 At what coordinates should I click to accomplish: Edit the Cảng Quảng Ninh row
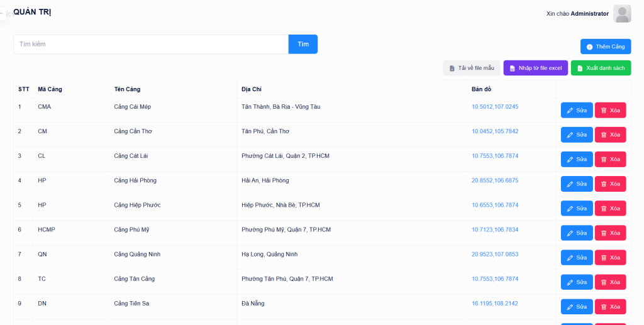(576, 258)
